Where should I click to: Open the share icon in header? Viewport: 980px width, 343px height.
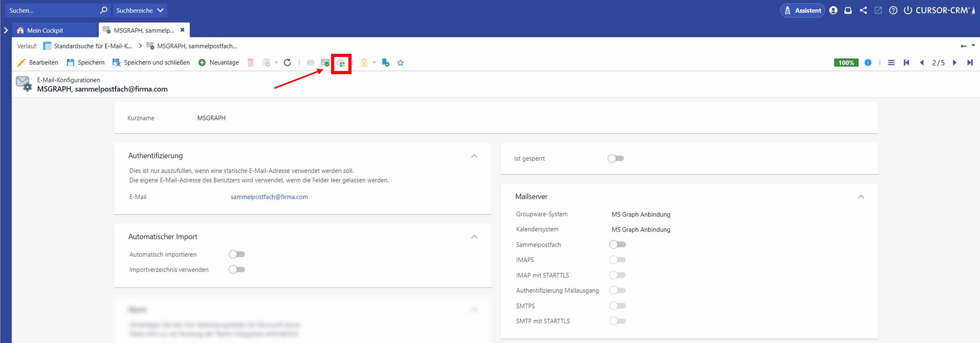tap(863, 10)
